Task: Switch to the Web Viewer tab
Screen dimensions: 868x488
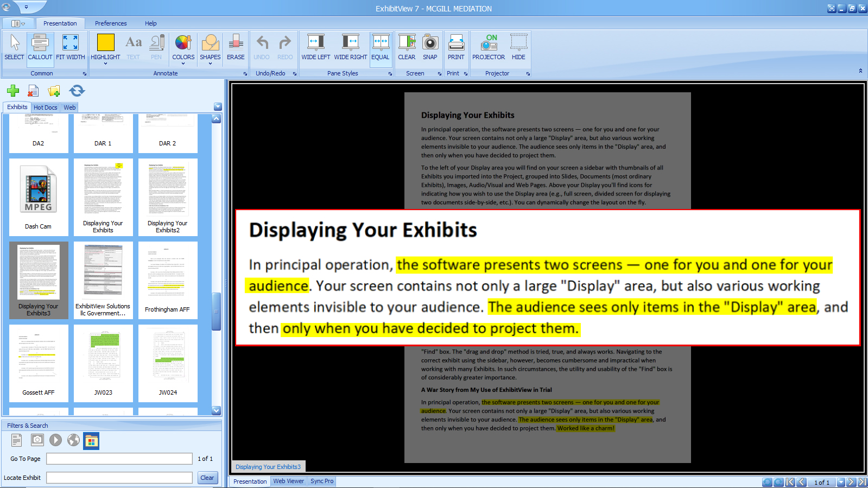Action: [288, 481]
